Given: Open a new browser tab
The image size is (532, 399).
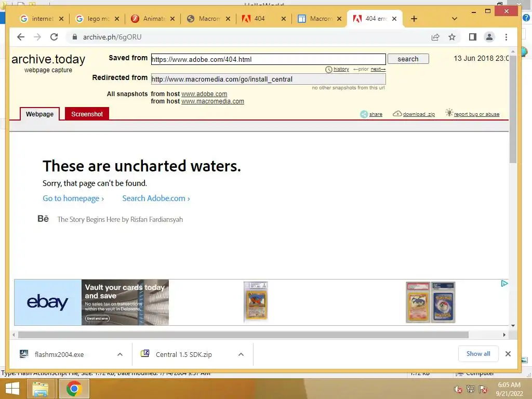Looking at the screenshot, I should [414, 19].
